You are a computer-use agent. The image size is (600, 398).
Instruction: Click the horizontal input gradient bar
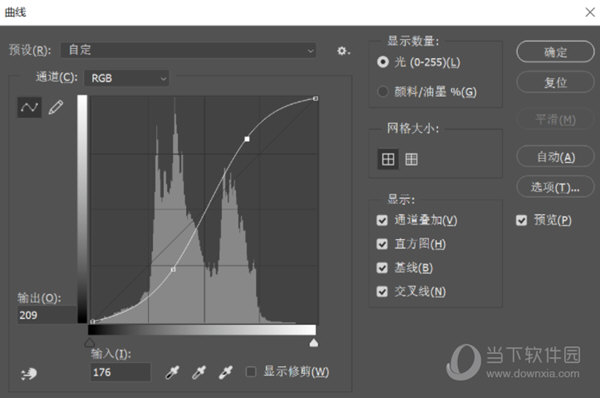tap(202, 330)
